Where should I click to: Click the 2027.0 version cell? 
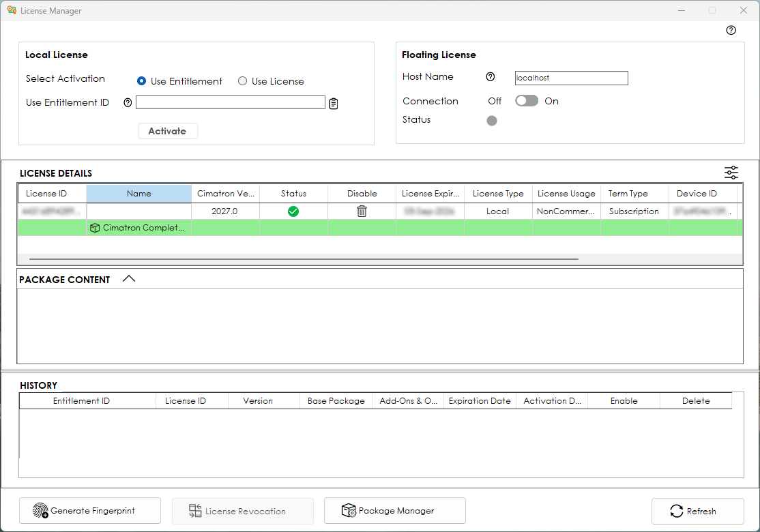[225, 211]
